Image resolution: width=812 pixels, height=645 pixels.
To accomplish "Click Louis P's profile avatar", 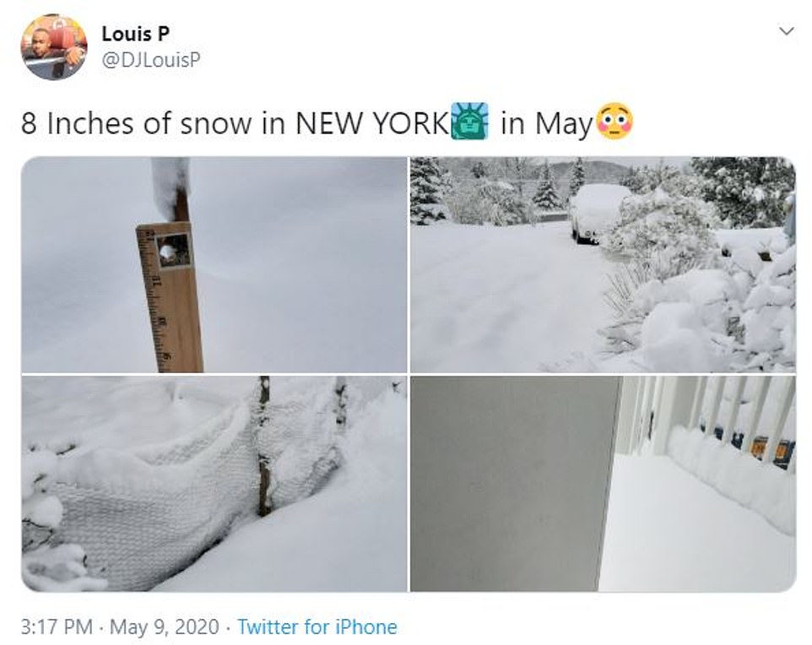I will (53, 47).
